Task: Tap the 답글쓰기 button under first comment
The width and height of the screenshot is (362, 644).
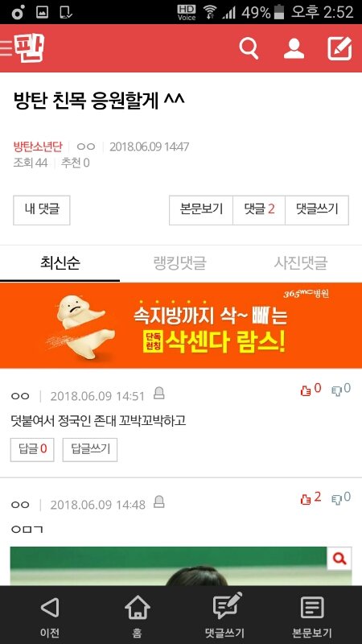Action: coord(90,450)
